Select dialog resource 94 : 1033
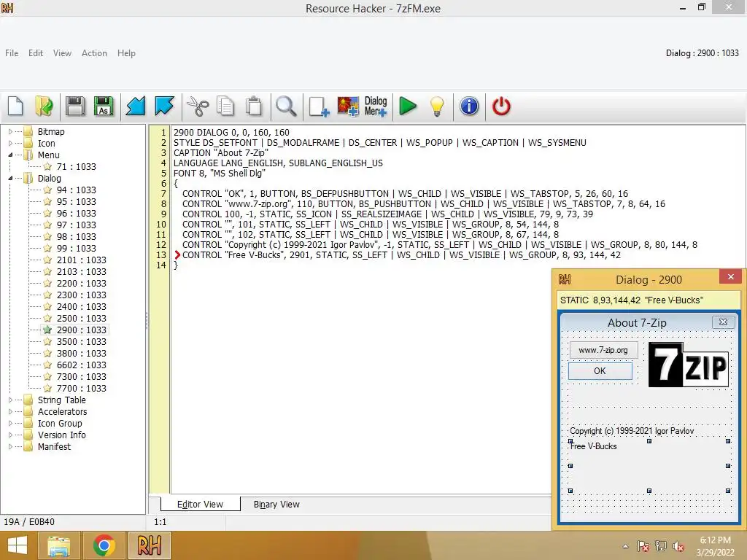 click(x=76, y=190)
